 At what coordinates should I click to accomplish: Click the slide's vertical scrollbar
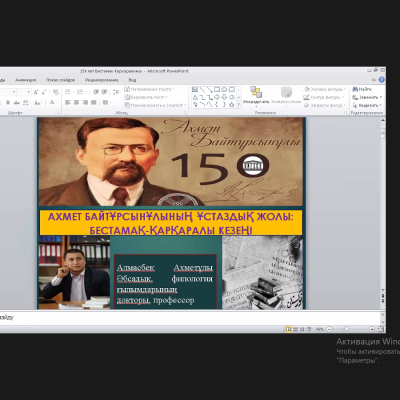pos(383,213)
